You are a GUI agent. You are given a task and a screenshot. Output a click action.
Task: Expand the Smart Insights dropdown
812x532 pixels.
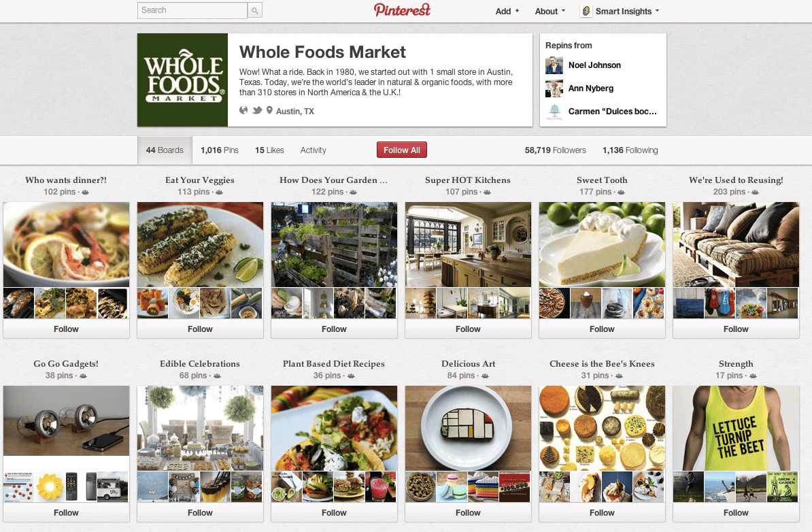point(627,11)
